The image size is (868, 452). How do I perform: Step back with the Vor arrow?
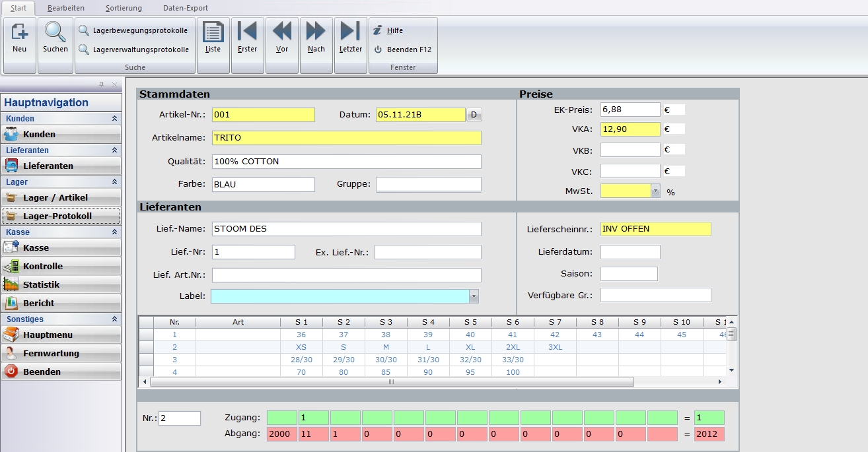coord(282,38)
